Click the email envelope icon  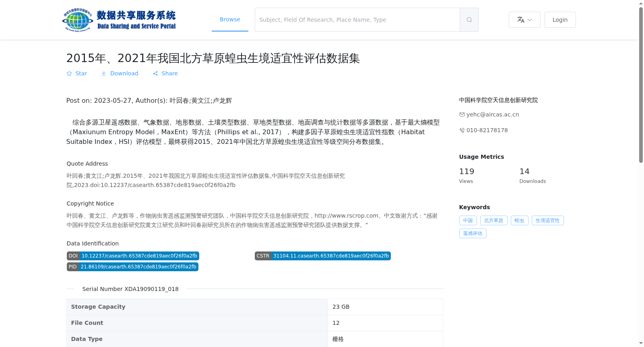(462, 114)
